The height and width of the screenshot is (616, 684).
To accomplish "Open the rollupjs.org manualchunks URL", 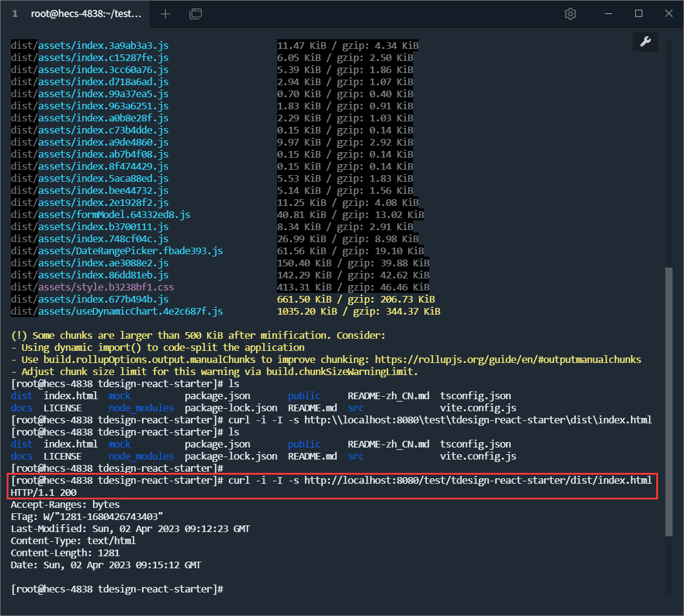I will [x=508, y=359].
